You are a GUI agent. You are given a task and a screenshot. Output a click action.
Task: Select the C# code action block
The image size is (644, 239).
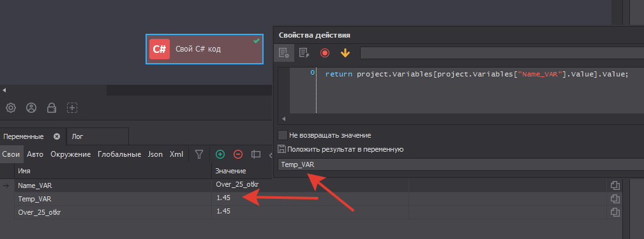[x=204, y=49]
